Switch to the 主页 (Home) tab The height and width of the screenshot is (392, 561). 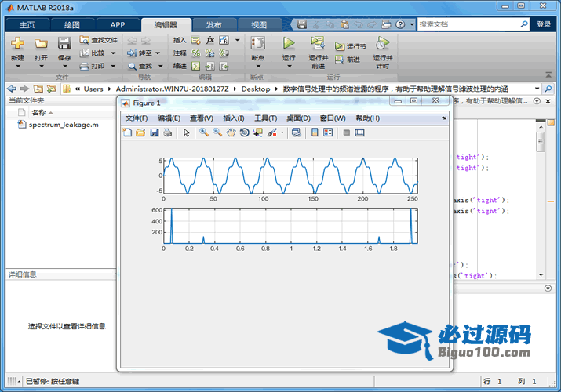pyautogui.click(x=27, y=24)
